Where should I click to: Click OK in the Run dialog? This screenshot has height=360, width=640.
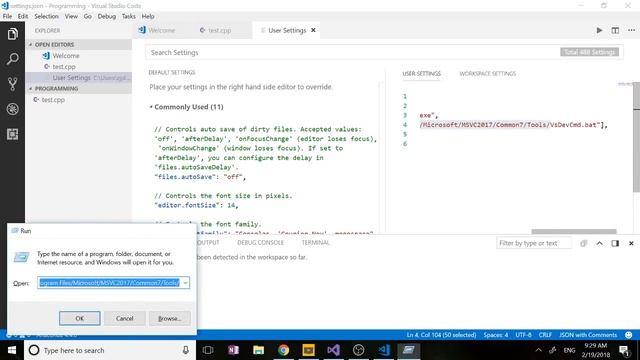(80, 318)
